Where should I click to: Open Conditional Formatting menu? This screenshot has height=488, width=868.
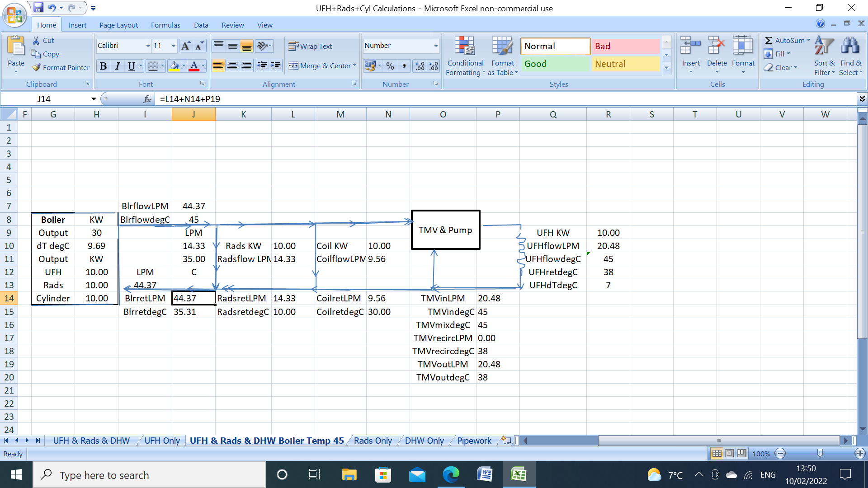(465, 56)
